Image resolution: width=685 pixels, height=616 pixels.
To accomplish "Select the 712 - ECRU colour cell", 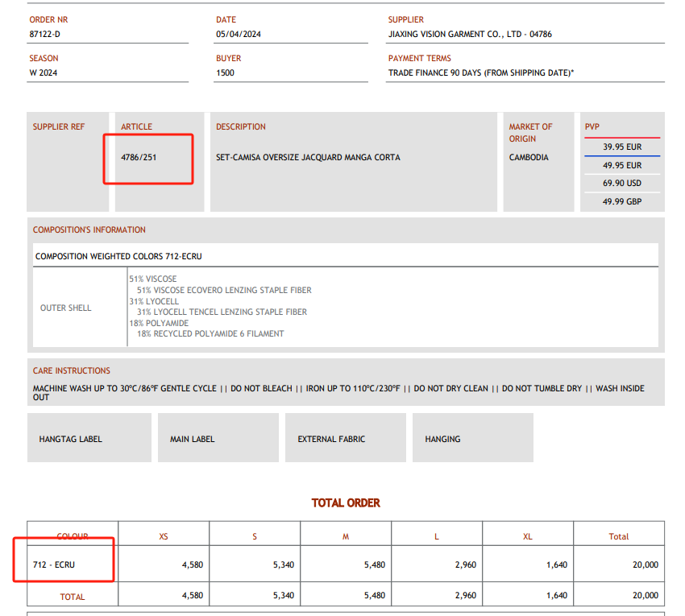I will [54, 564].
